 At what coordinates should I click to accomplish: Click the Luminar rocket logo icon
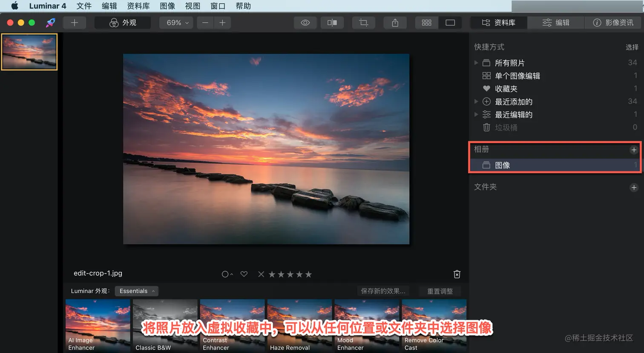pos(51,23)
